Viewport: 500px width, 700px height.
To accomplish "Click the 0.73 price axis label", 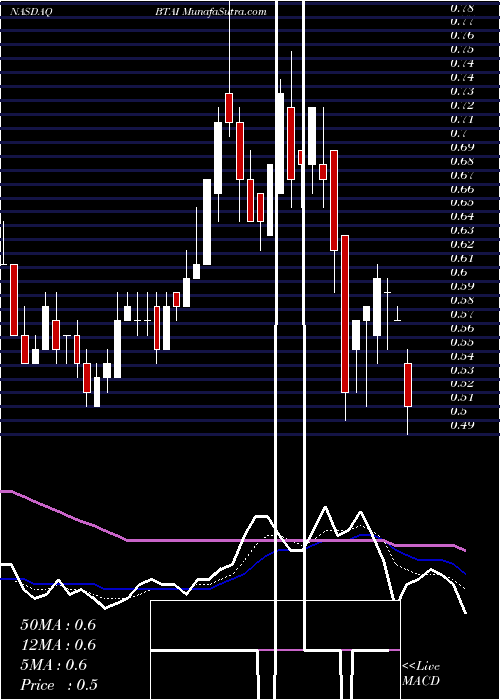I will click(x=462, y=91).
